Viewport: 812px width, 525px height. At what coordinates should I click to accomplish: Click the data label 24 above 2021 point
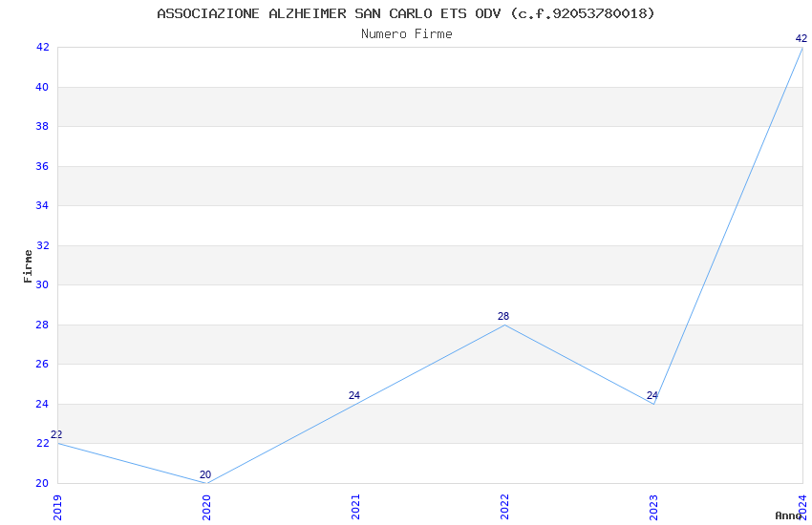pos(354,395)
